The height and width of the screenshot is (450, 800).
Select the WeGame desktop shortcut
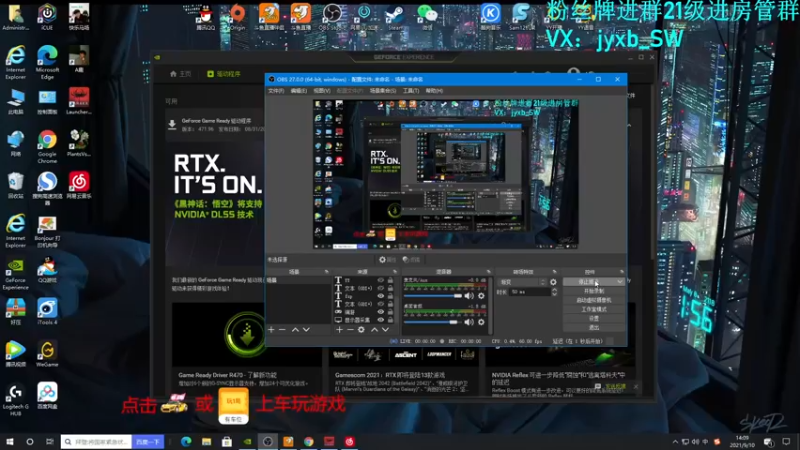47,354
